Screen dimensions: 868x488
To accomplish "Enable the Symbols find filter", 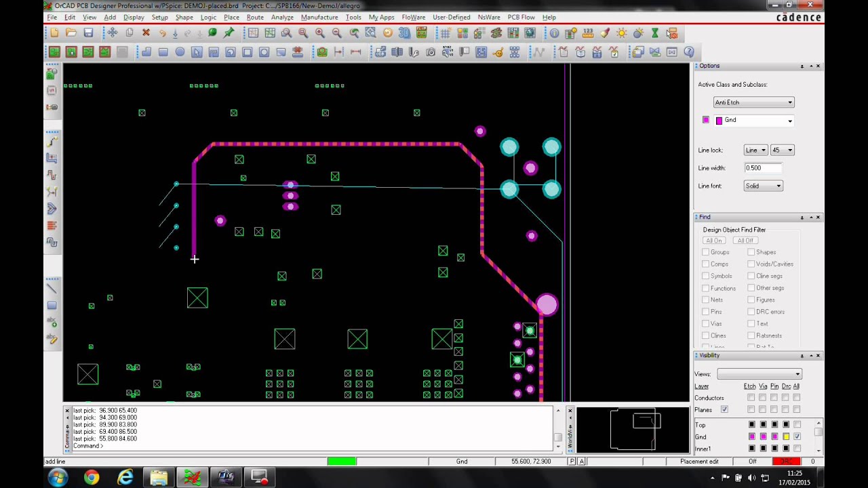I will 705,276.
